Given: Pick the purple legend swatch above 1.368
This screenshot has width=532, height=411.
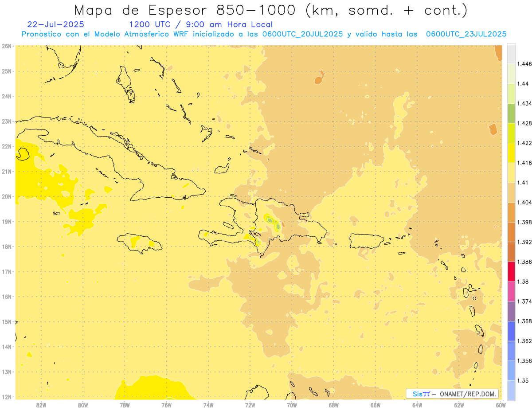Looking at the screenshot, I should (511, 311).
